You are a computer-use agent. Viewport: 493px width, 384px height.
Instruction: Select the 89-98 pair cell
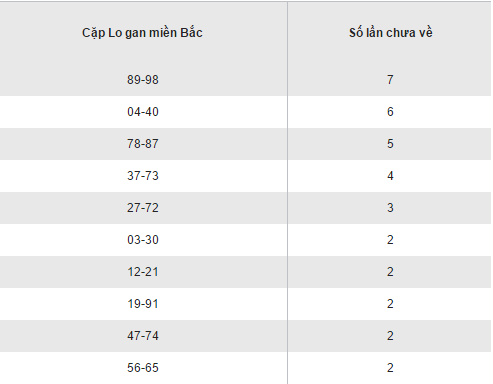coord(143,80)
